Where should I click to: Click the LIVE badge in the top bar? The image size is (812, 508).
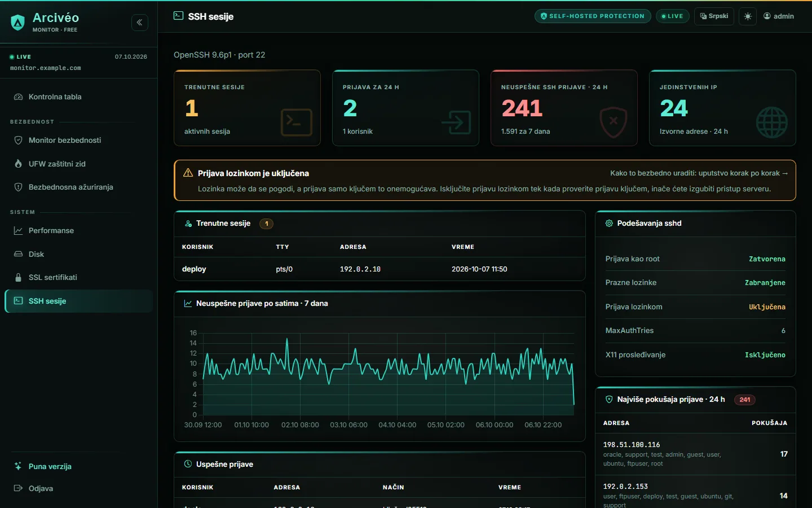tap(673, 16)
